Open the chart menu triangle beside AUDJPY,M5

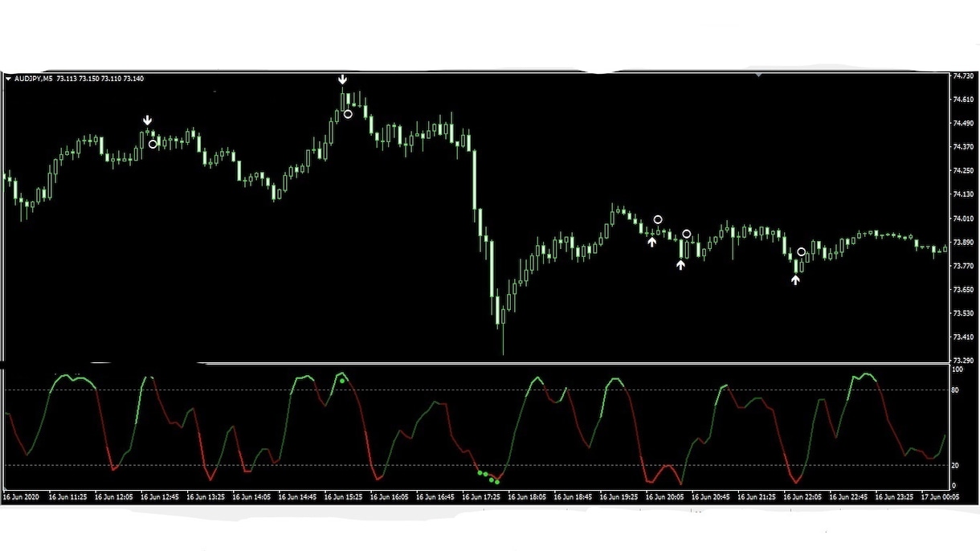[8, 79]
